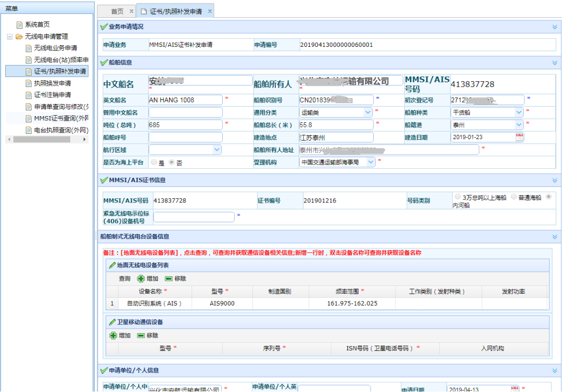Click the page icon beside 证书注销申请
Screen dimensions: 562x392
29,95
